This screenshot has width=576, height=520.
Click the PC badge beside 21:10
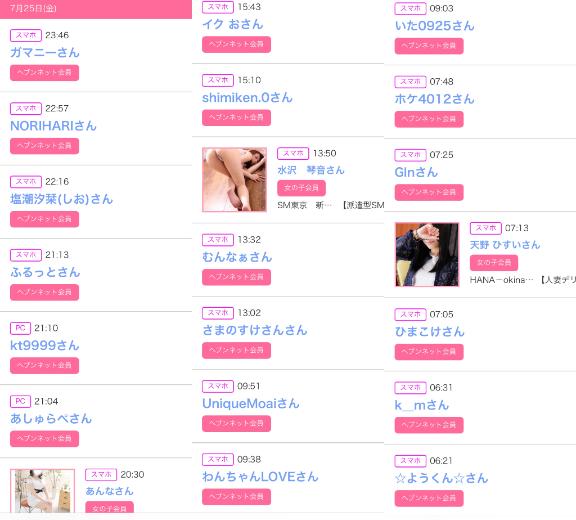click(x=20, y=328)
